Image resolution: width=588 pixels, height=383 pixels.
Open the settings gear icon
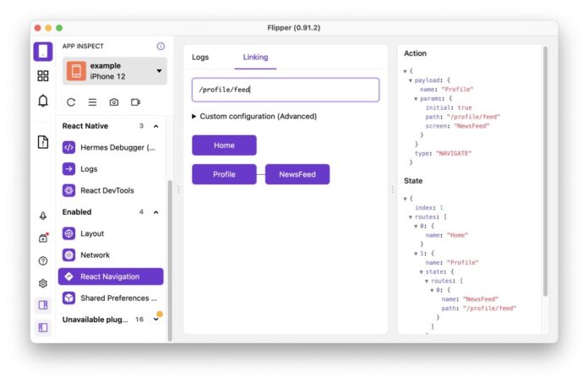(43, 283)
